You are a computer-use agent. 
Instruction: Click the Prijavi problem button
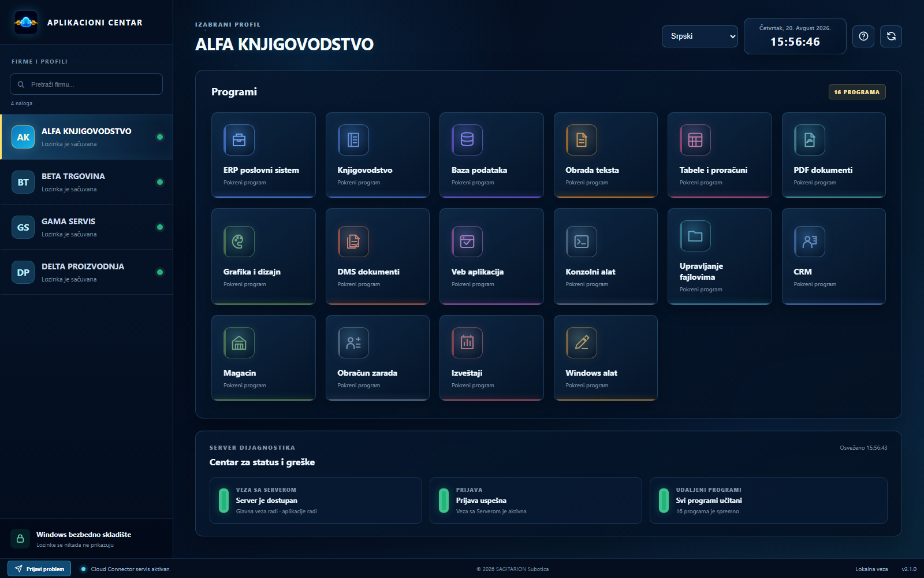point(39,569)
